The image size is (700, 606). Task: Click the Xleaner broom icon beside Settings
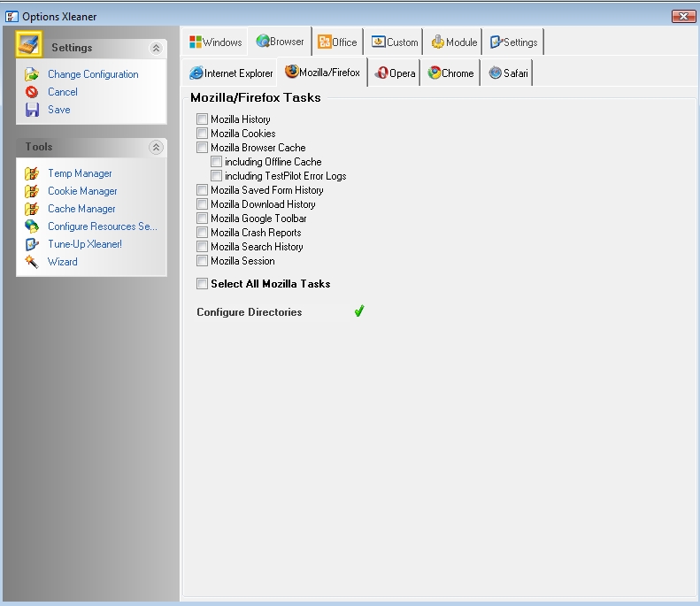pyautogui.click(x=29, y=44)
